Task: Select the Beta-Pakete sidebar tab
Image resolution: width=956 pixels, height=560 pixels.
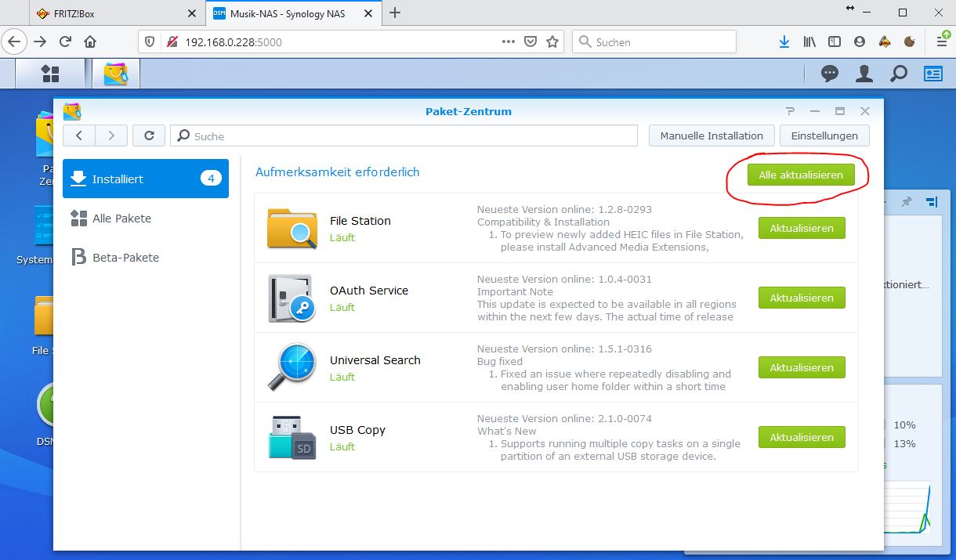Action: pyautogui.click(x=146, y=257)
